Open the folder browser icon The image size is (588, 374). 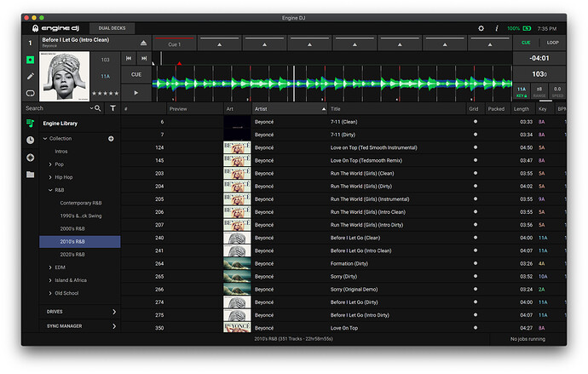point(31,175)
